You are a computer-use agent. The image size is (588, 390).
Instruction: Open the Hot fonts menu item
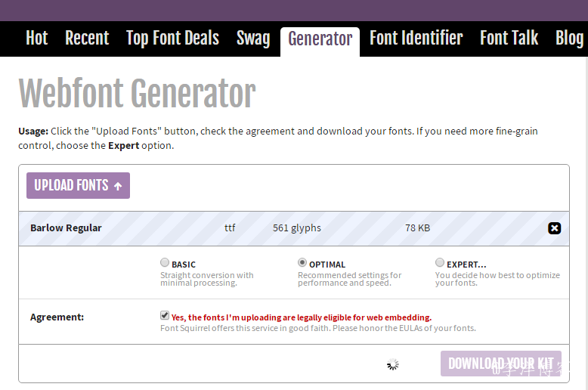(36, 39)
